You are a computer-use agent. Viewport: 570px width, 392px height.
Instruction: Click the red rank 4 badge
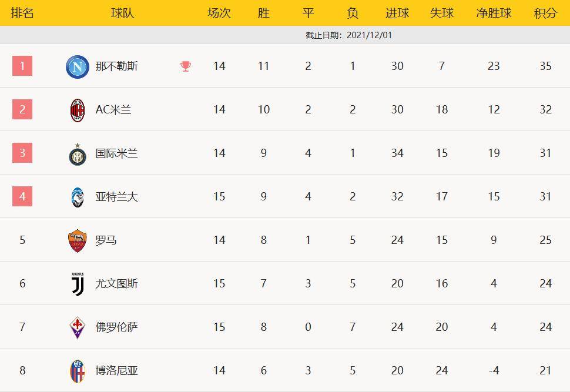tap(22, 196)
